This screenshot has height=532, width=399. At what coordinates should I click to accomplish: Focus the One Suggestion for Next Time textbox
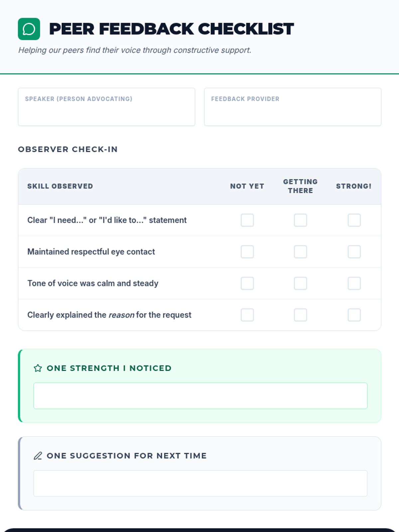click(x=200, y=483)
